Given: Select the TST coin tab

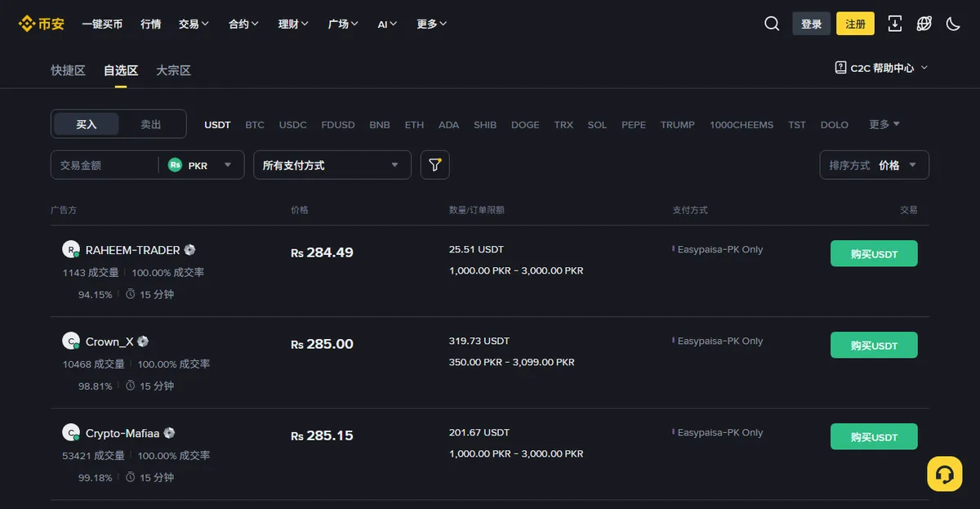Looking at the screenshot, I should click(797, 125).
